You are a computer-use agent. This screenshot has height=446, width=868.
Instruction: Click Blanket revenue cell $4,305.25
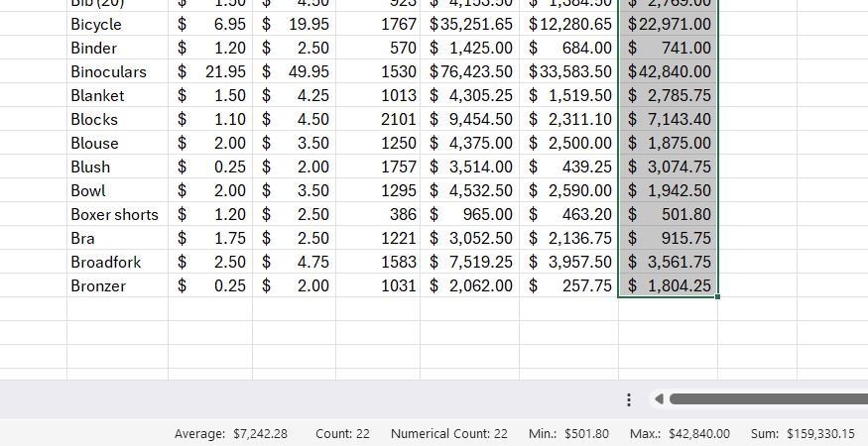coord(469,96)
